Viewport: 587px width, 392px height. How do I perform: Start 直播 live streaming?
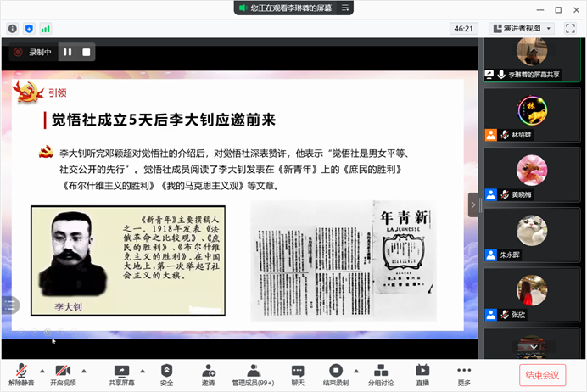tap(422, 374)
